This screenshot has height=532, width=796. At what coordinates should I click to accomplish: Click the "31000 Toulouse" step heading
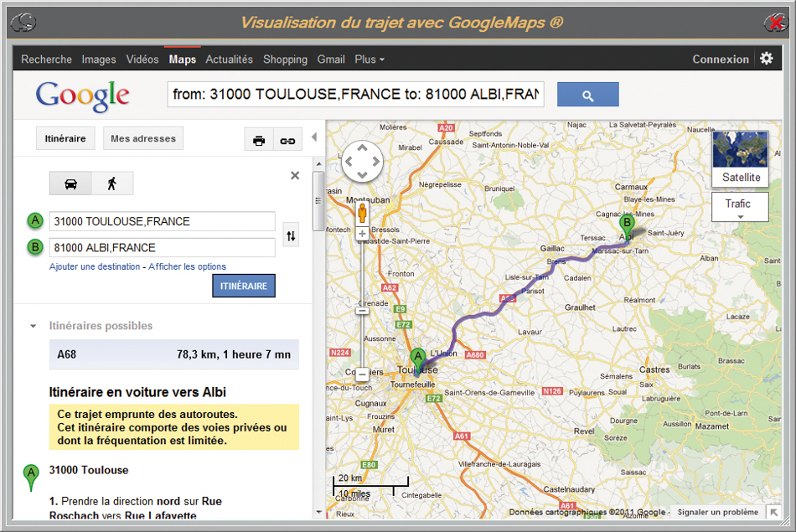click(x=89, y=470)
